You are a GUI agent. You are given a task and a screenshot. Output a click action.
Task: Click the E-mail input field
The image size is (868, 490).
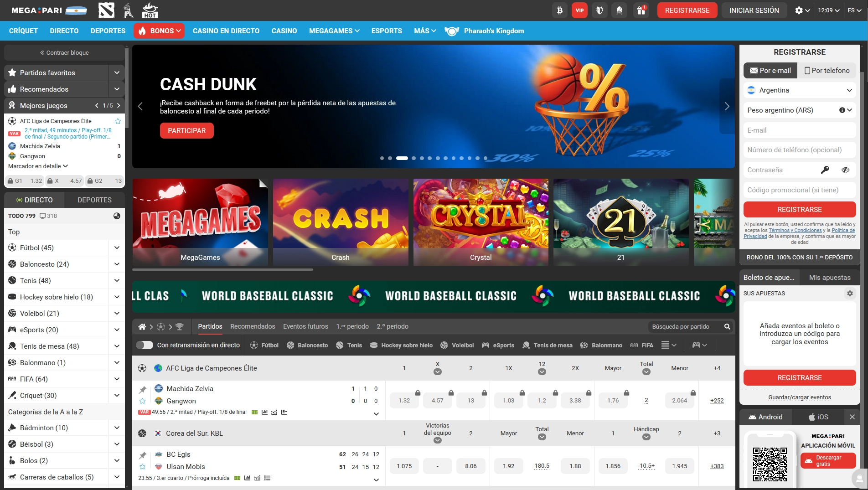[x=800, y=130]
